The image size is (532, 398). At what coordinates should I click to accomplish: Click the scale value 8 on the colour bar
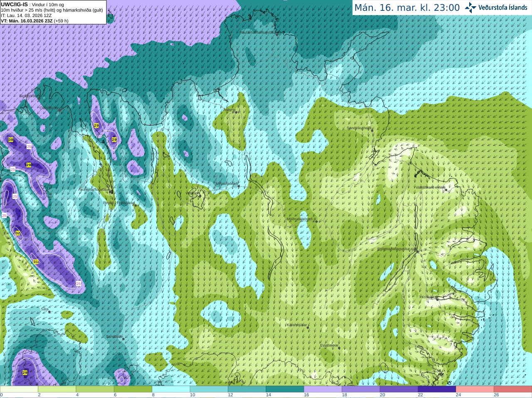tap(153, 395)
